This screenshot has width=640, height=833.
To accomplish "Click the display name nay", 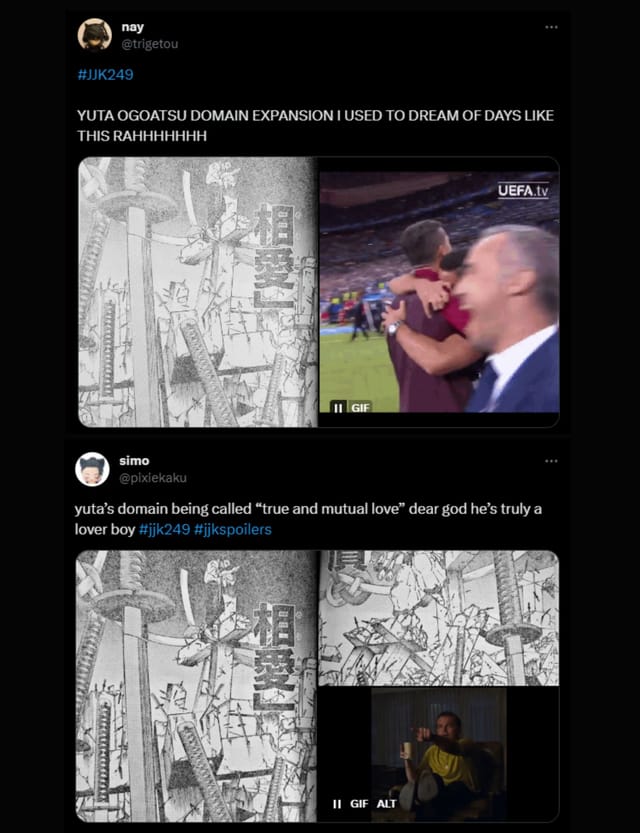I will tap(132, 27).
